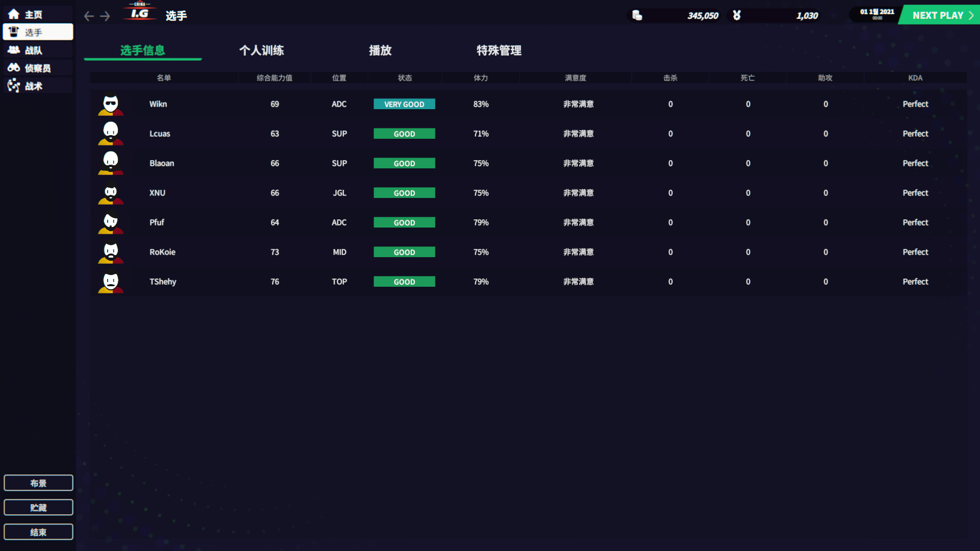This screenshot has width=980, height=551.
Task: Click the KDA column header
Action: [915, 78]
